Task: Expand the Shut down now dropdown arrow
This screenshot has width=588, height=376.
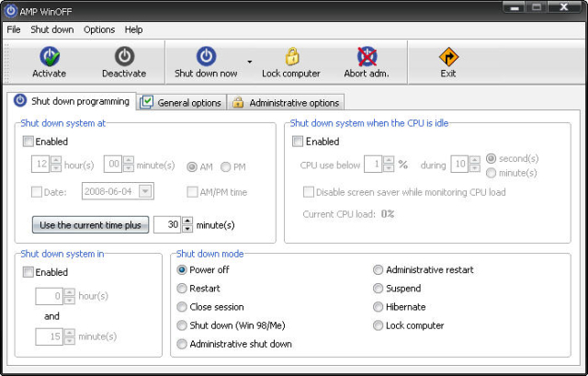Action: [250, 62]
